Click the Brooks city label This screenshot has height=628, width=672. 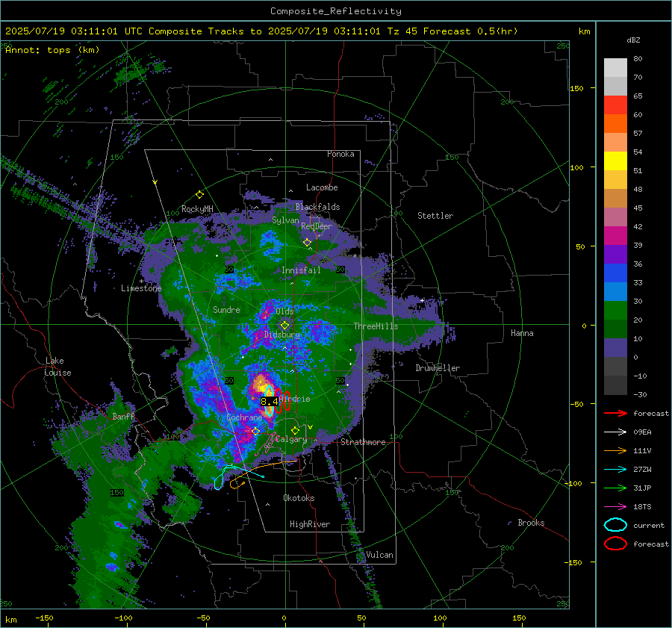click(531, 523)
